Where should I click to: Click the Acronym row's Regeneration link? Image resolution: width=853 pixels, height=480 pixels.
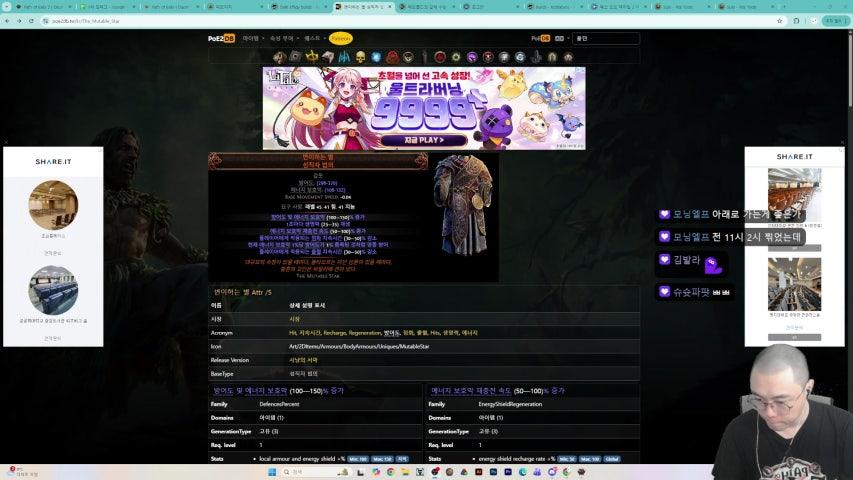(364, 333)
